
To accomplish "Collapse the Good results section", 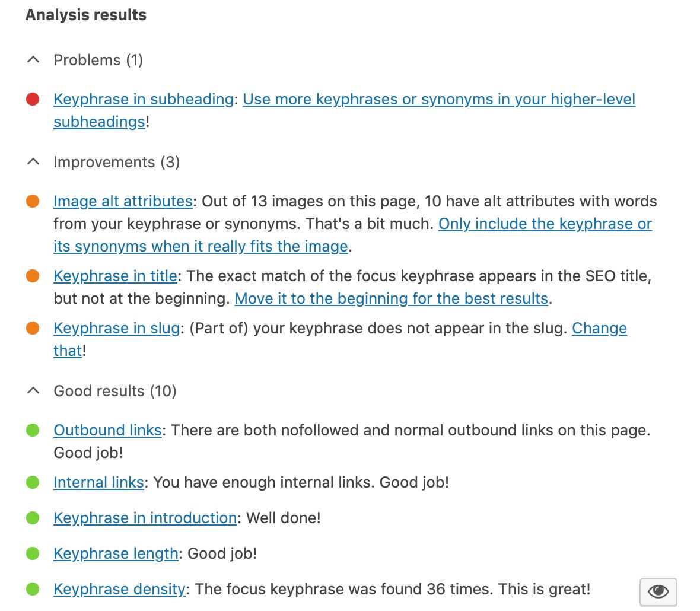I will (33, 391).
